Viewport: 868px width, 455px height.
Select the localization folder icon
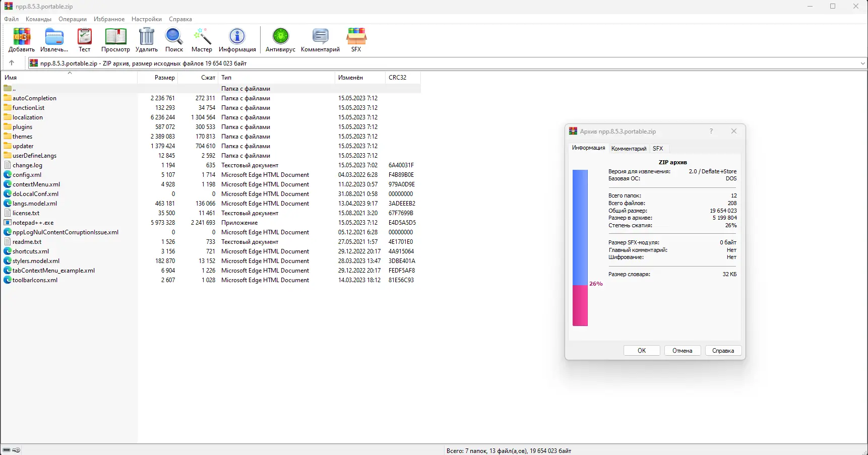[8, 117]
